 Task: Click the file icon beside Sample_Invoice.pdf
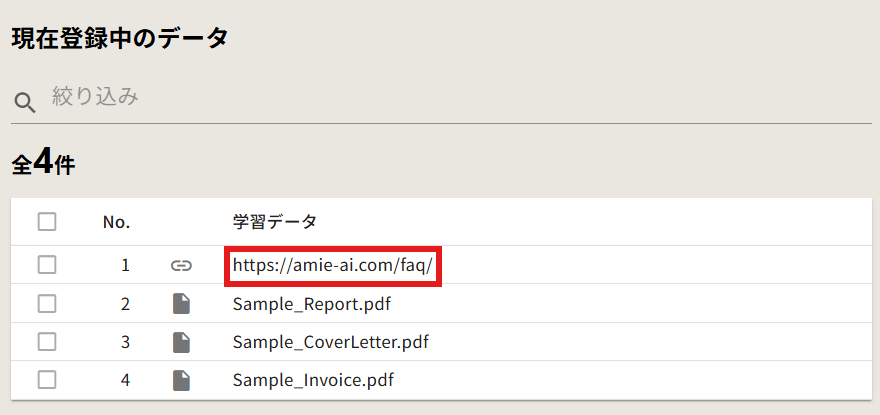pos(181,381)
